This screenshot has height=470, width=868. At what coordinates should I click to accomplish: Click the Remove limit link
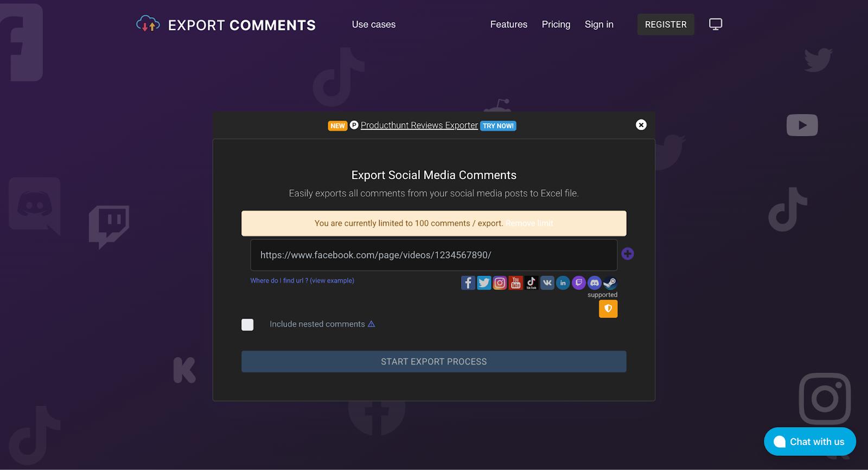pyautogui.click(x=529, y=223)
